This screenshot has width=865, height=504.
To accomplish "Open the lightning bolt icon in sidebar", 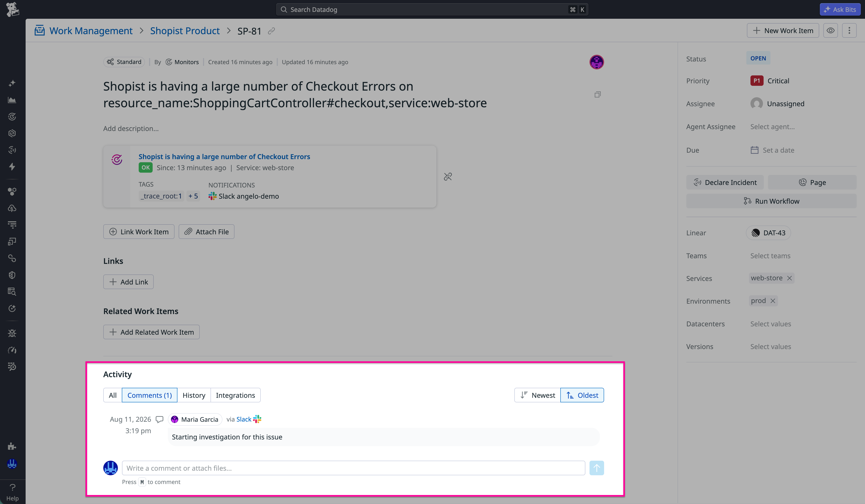I will (x=12, y=167).
